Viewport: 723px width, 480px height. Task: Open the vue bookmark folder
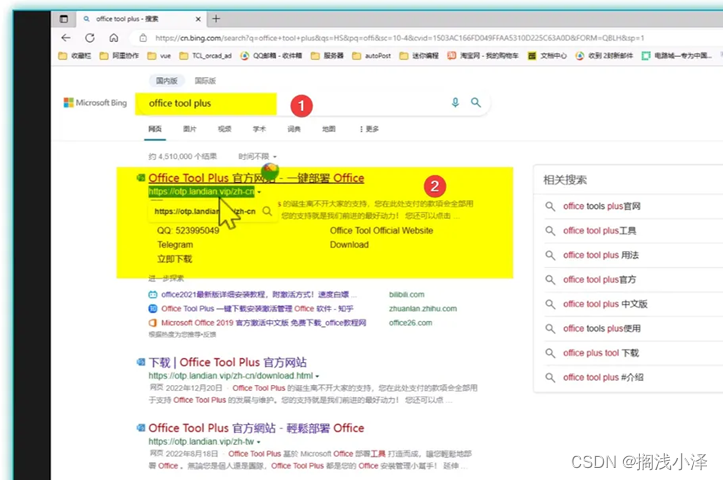point(159,56)
